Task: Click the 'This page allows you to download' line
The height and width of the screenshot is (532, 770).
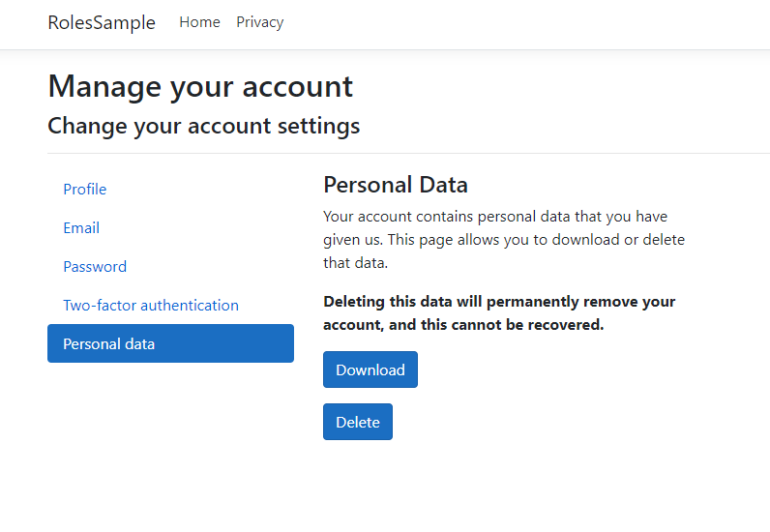Action: pyautogui.click(x=503, y=240)
